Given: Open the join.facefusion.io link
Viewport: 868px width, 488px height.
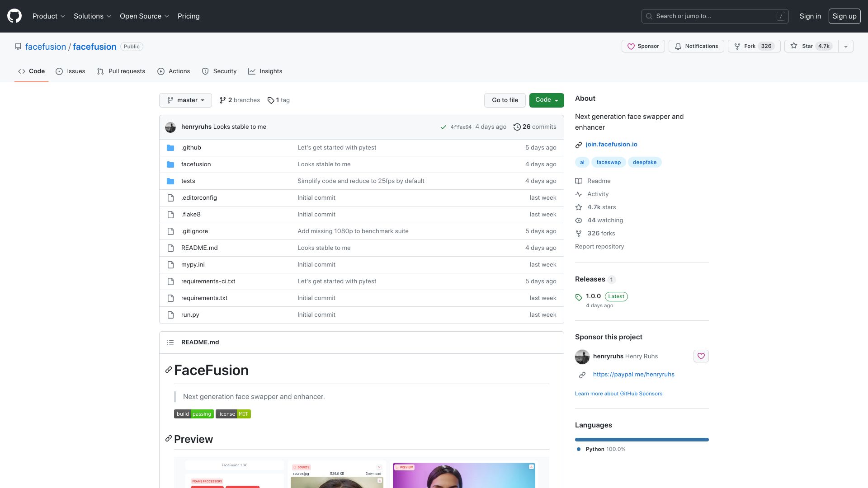Looking at the screenshot, I should point(611,145).
